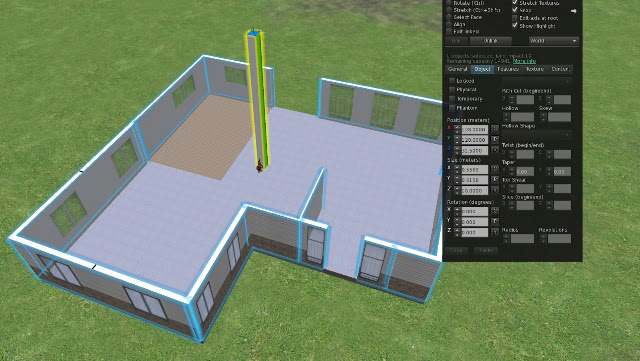The height and width of the screenshot is (361, 640).
Task: Click copy button beside Rotation X field
Action: [x=495, y=211]
